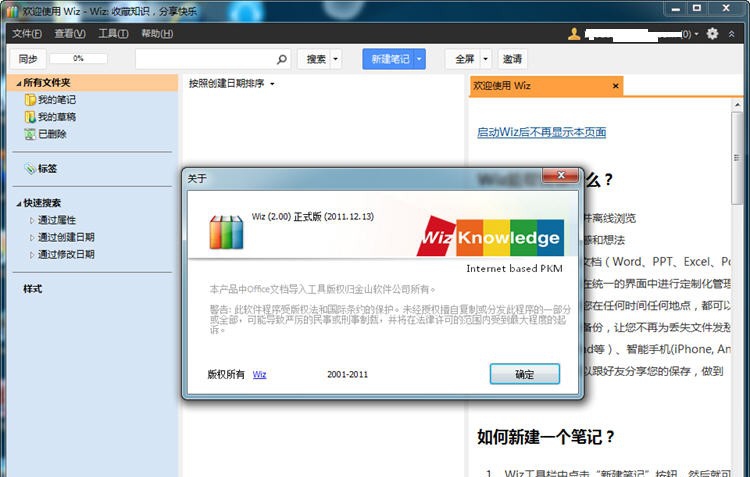Expand the 通过修改日期 node
This screenshot has height=477, width=750.
point(32,255)
